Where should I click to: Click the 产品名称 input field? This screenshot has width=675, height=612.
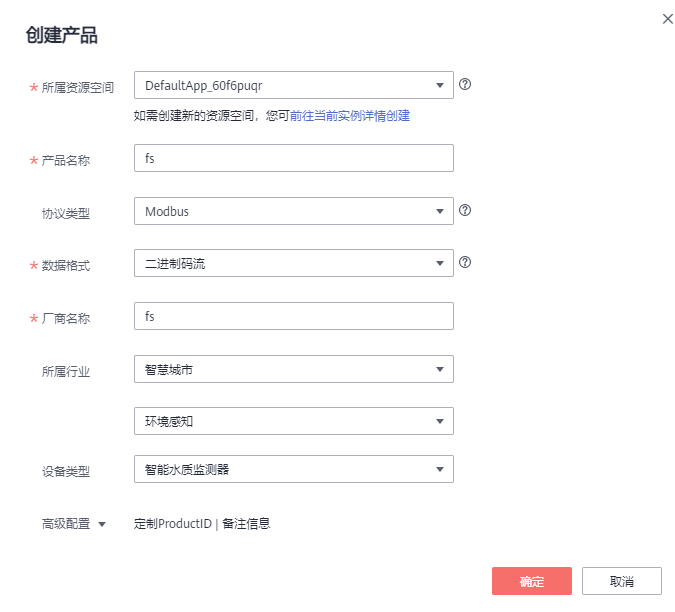[293, 159]
